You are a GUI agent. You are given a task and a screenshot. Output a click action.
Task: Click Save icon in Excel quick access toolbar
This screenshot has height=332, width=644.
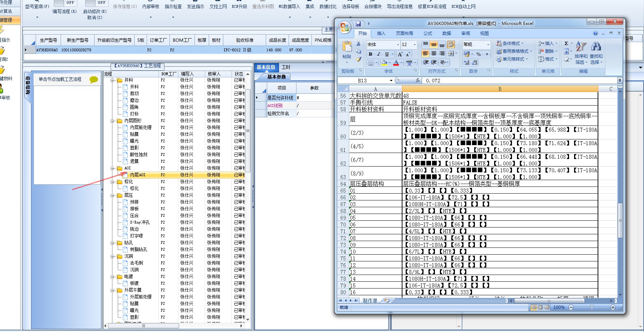(x=358, y=24)
